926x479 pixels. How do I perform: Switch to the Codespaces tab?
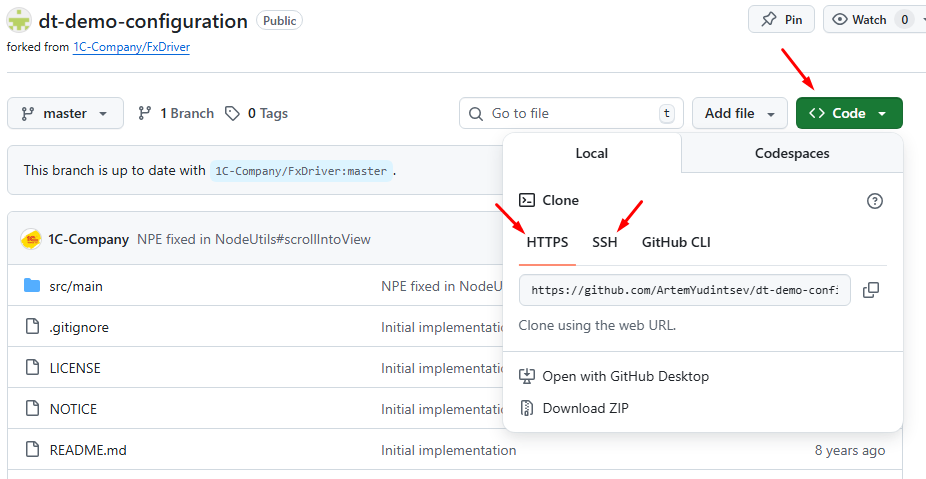click(x=791, y=153)
